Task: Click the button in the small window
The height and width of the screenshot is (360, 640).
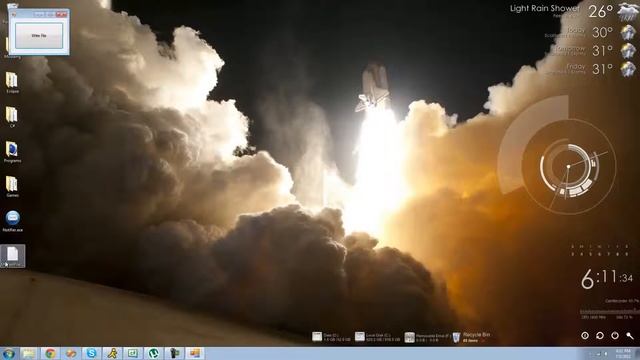Action: click(39, 36)
